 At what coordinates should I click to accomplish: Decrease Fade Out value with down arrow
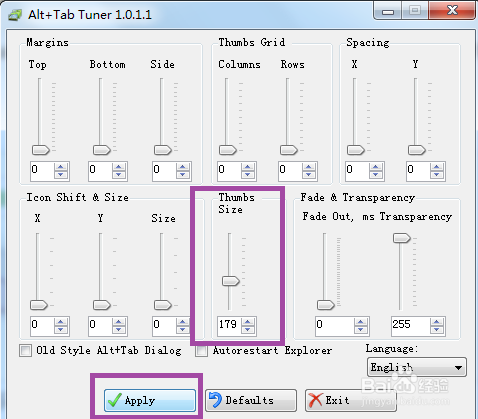point(361,329)
